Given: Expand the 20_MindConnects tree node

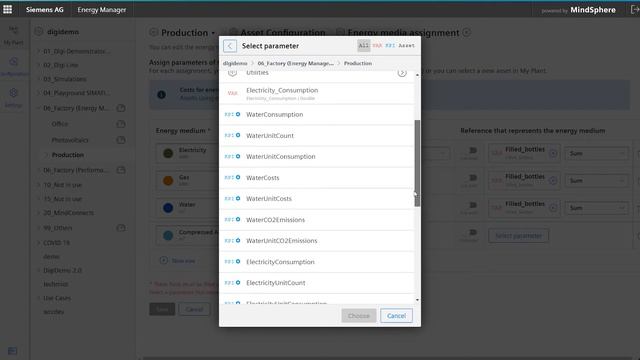Looking at the screenshot, I should click(39, 213).
